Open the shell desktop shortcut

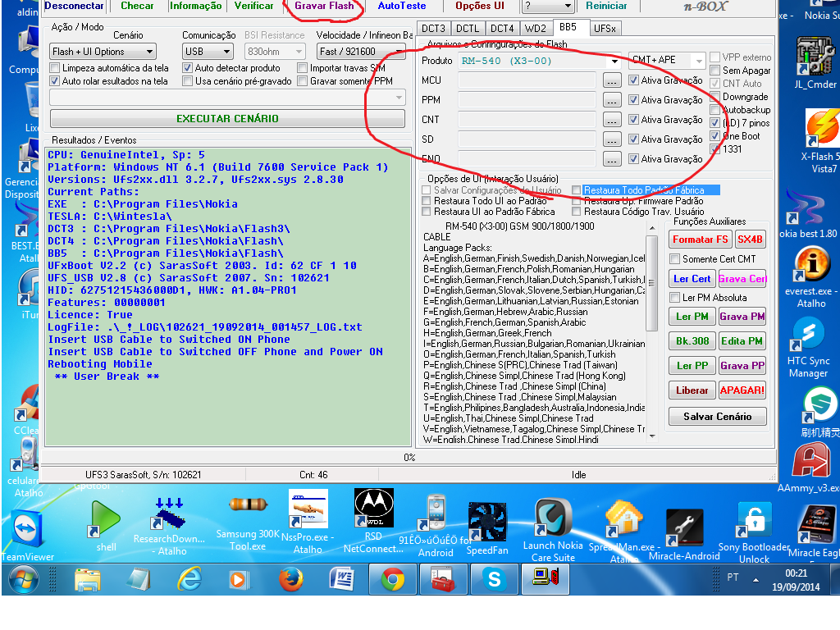coord(106,526)
